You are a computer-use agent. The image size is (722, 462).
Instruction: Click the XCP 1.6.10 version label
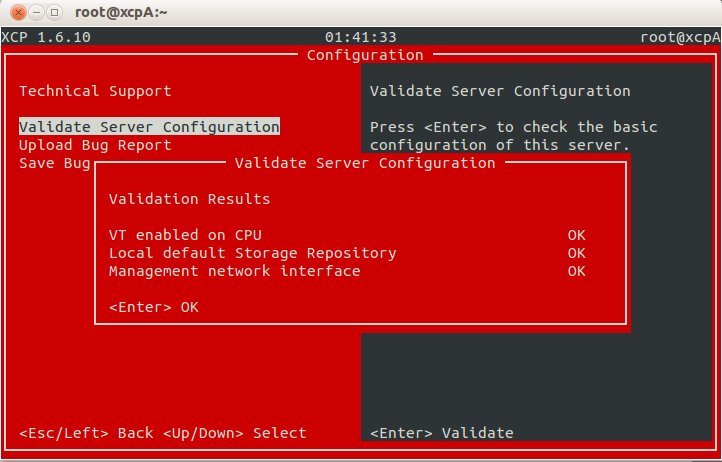tap(46, 37)
